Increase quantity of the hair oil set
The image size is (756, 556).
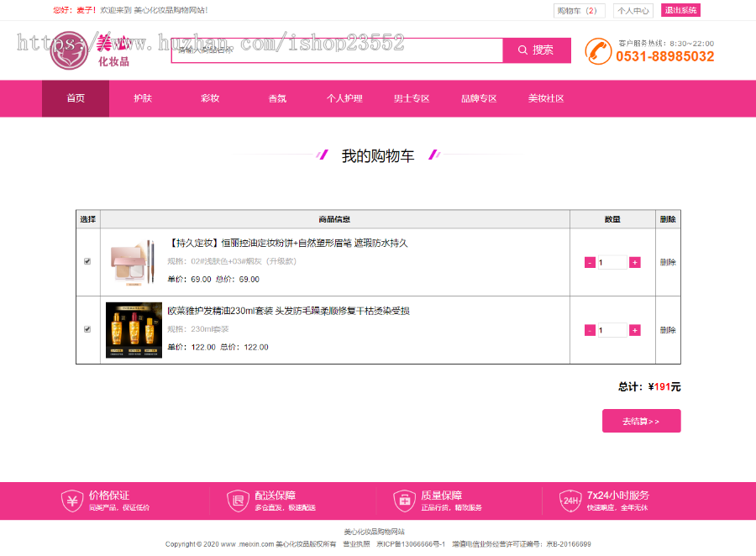pyautogui.click(x=634, y=330)
